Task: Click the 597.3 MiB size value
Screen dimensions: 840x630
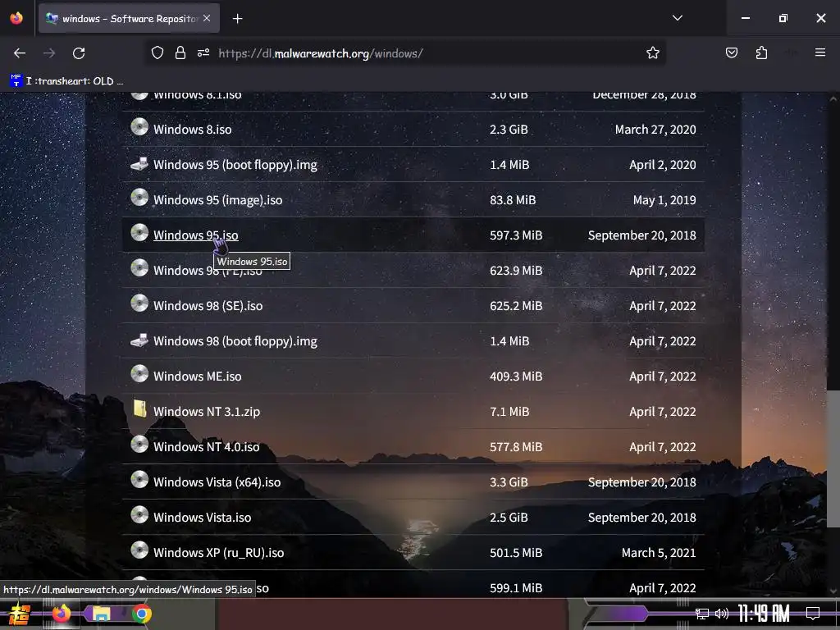Action: click(x=516, y=235)
